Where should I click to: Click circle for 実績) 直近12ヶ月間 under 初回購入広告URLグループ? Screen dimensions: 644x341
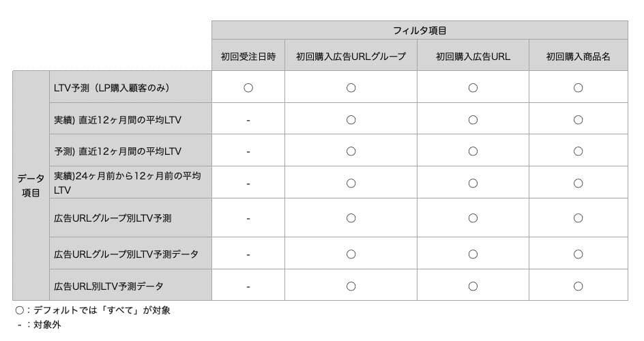point(351,120)
